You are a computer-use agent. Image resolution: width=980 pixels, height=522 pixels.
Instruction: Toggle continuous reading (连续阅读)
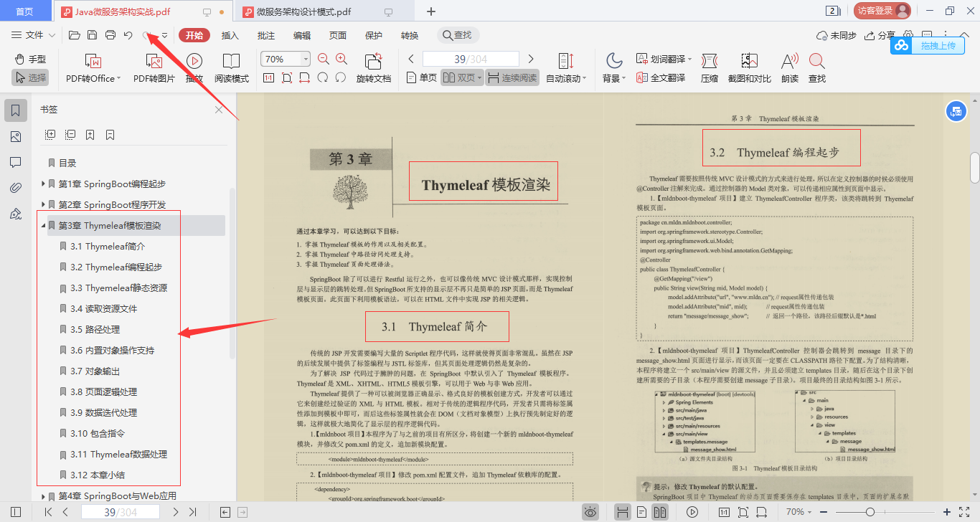tap(512, 77)
